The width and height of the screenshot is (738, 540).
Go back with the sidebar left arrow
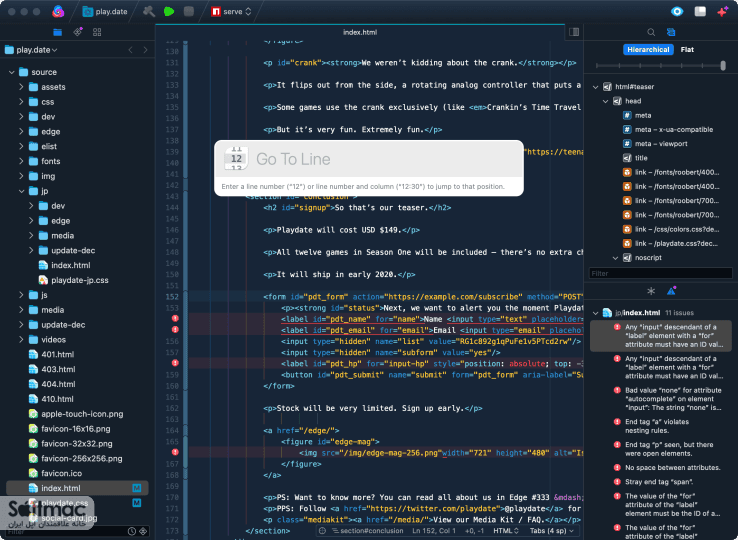(130, 50)
